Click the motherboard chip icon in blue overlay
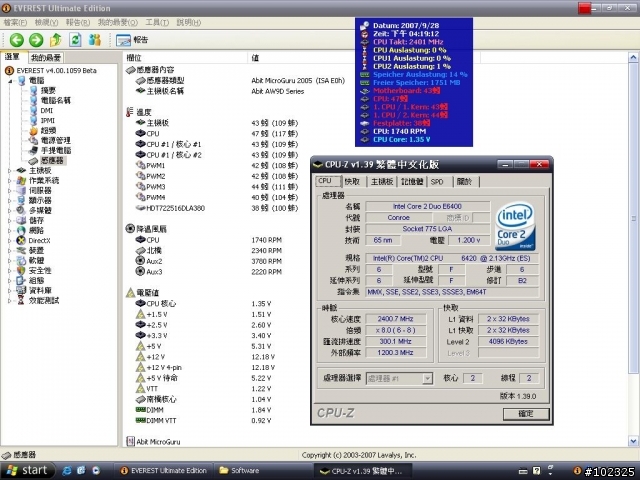The width and height of the screenshot is (640, 480). click(x=364, y=91)
